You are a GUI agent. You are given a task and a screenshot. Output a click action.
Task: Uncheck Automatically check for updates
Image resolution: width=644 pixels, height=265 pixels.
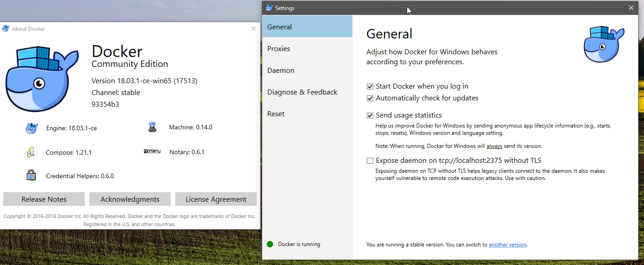370,98
